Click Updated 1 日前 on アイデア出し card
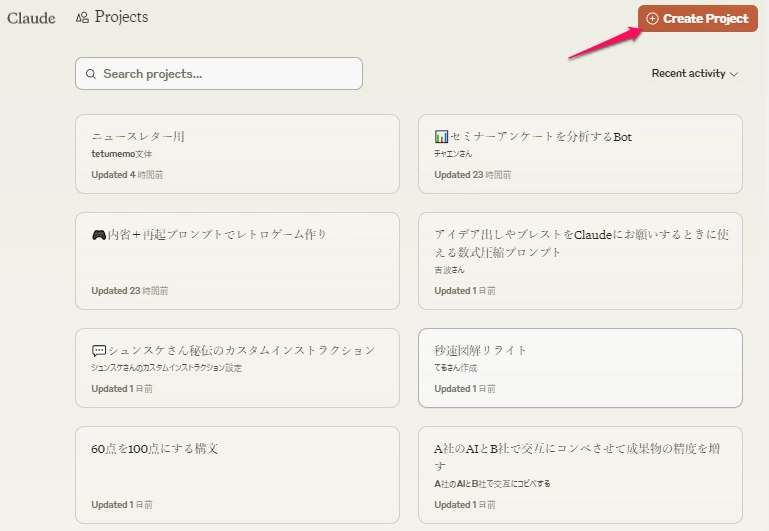The height and width of the screenshot is (531, 769). (464, 291)
